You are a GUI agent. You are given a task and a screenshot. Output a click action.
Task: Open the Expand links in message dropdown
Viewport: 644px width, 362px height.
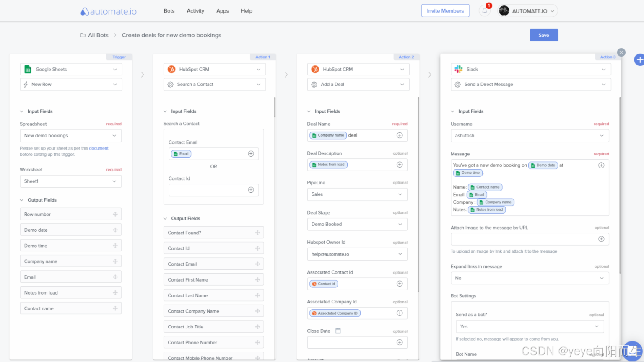530,278
